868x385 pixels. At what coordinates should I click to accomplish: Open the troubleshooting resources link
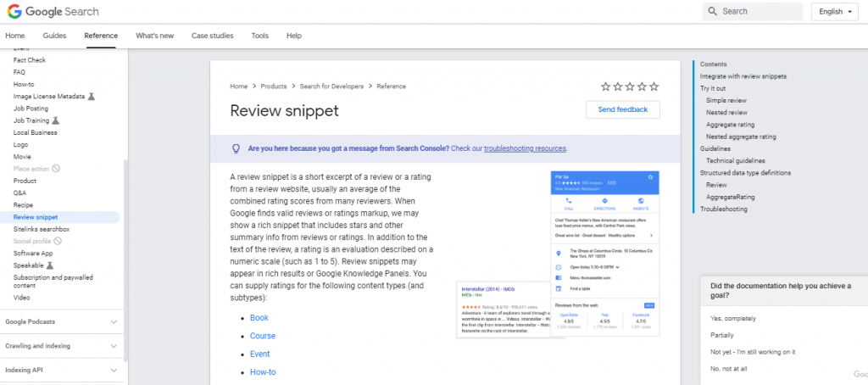click(525, 148)
